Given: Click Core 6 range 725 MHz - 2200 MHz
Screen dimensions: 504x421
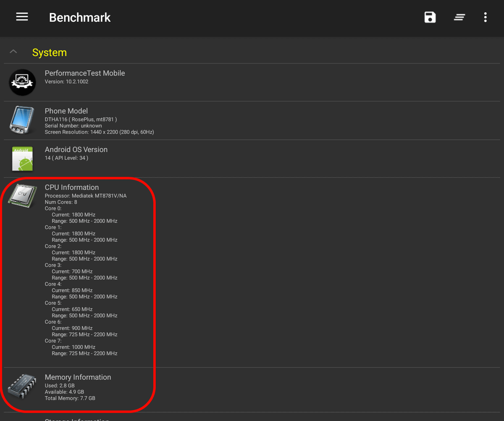Looking at the screenshot, I should [x=84, y=334].
